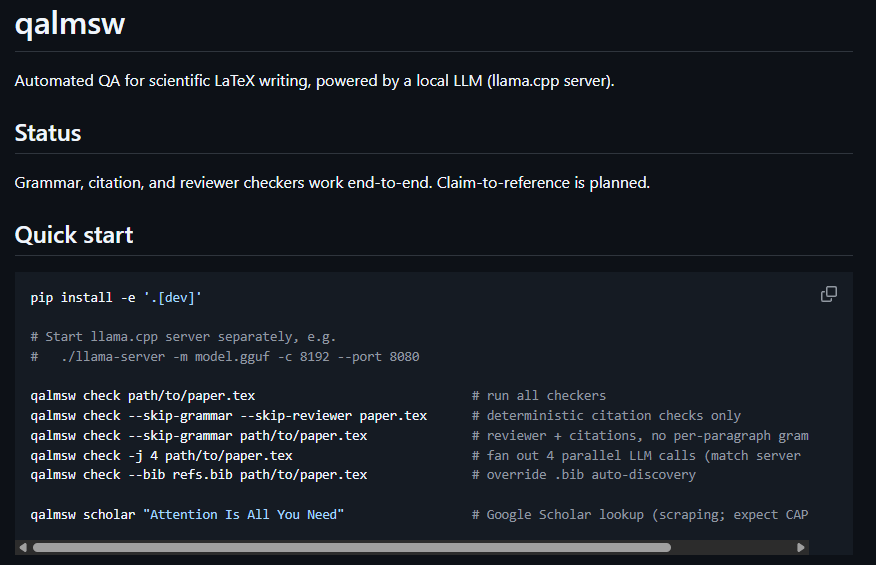
Task: Click the 'qalmsw' page heading
Action: coord(70,23)
